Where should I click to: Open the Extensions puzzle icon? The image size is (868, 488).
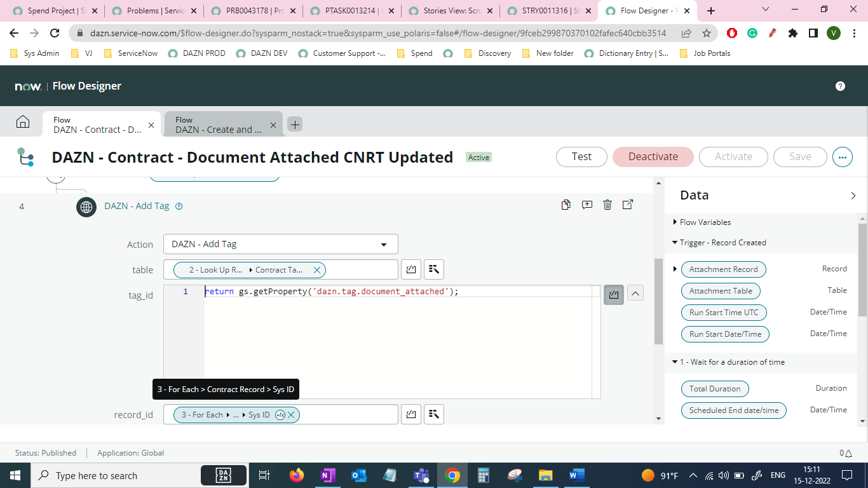792,33
